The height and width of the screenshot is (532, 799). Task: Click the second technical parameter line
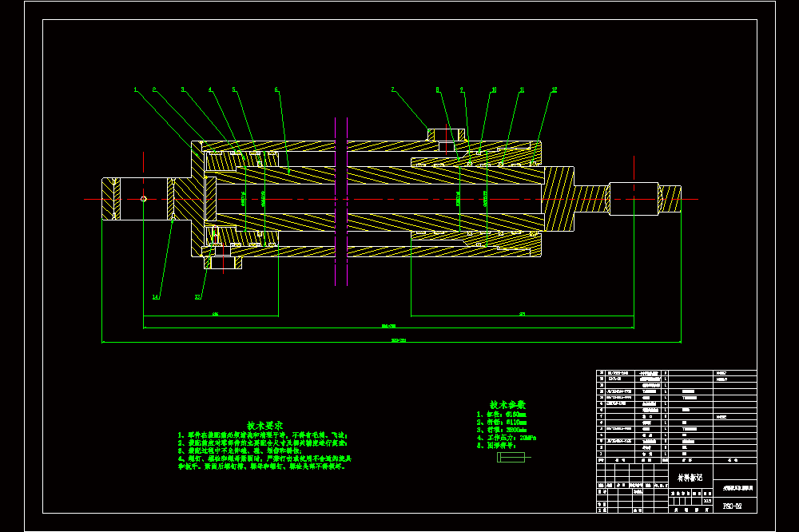click(x=502, y=423)
